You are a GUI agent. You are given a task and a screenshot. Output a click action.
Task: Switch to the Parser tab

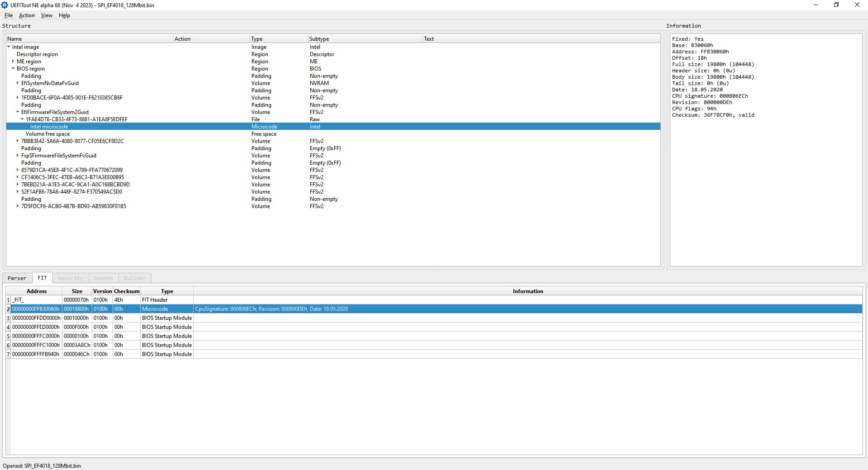point(17,278)
